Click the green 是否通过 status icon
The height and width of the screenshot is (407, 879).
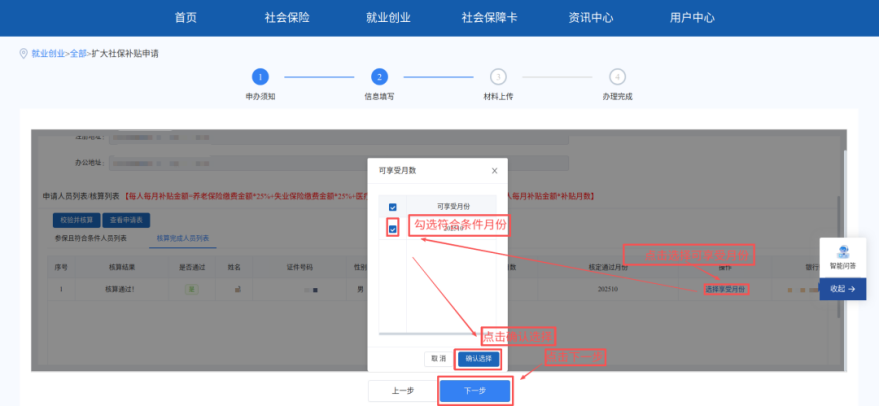coord(191,289)
